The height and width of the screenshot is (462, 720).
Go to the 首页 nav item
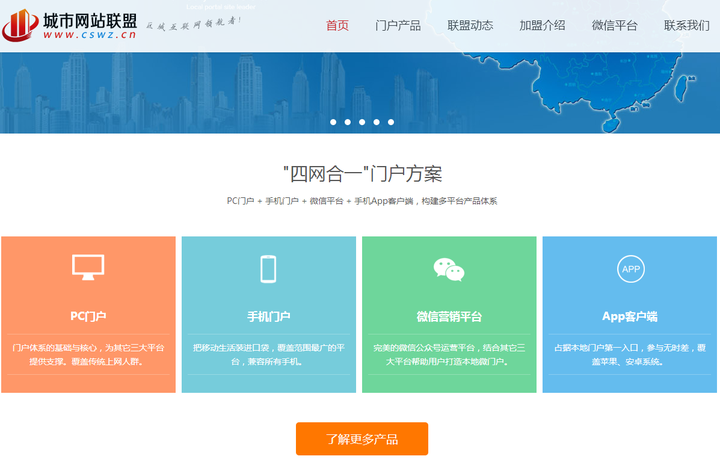point(338,26)
